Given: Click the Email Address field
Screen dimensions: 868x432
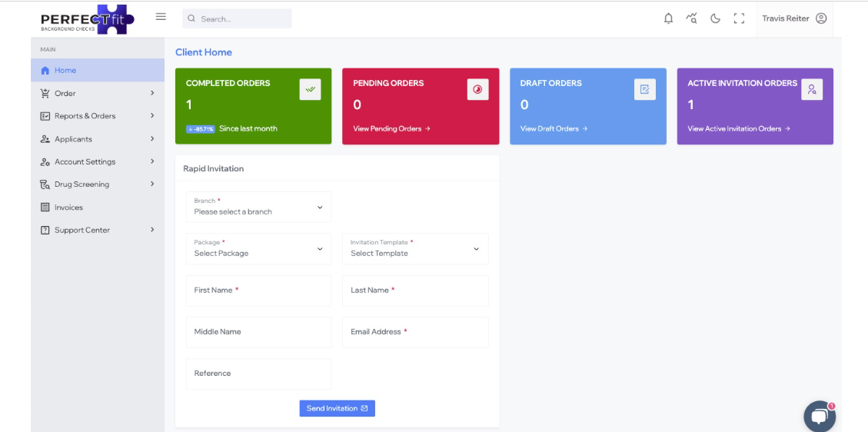Looking at the screenshot, I should pyautogui.click(x=415, y=332).
